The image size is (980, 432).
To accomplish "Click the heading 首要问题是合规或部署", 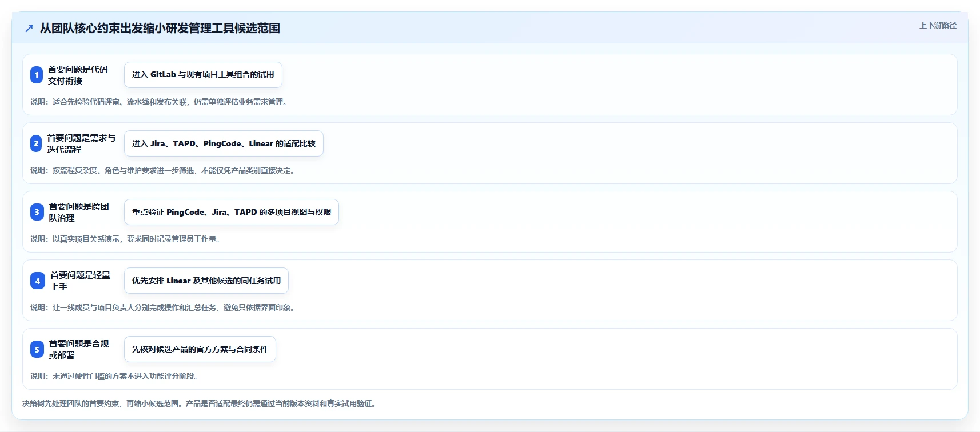I will [x=79, y=349].
